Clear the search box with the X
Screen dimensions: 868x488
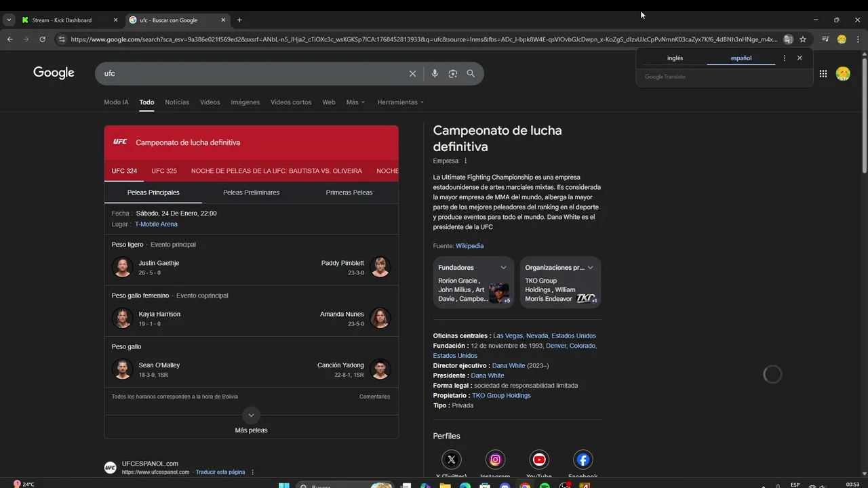412,74
